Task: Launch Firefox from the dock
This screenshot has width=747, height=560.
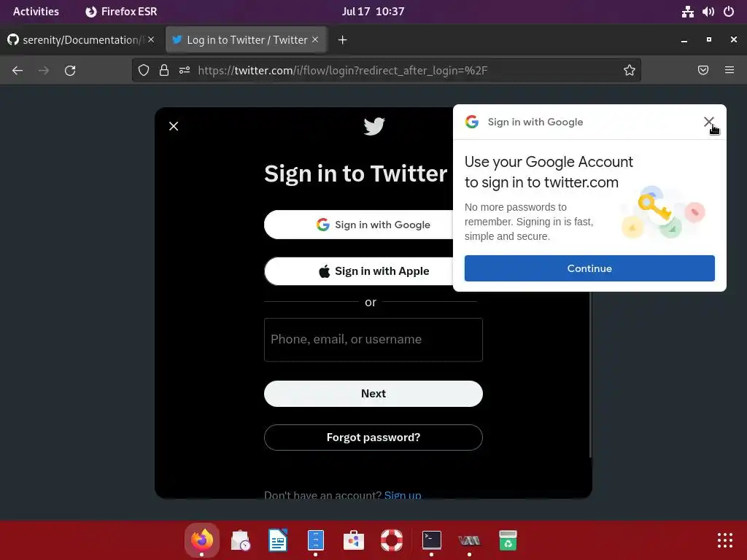Action: (202, 540)
